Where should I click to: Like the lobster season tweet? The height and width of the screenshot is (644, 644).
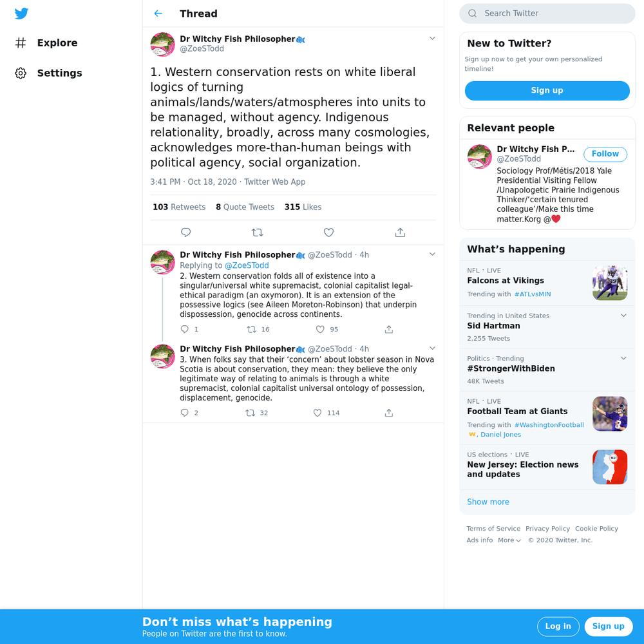317,413
